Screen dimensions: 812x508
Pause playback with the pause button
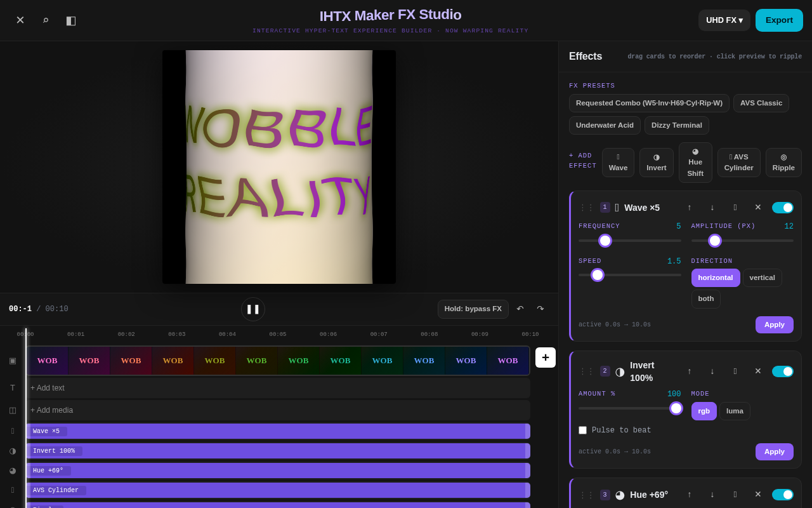tap(253, 309)
